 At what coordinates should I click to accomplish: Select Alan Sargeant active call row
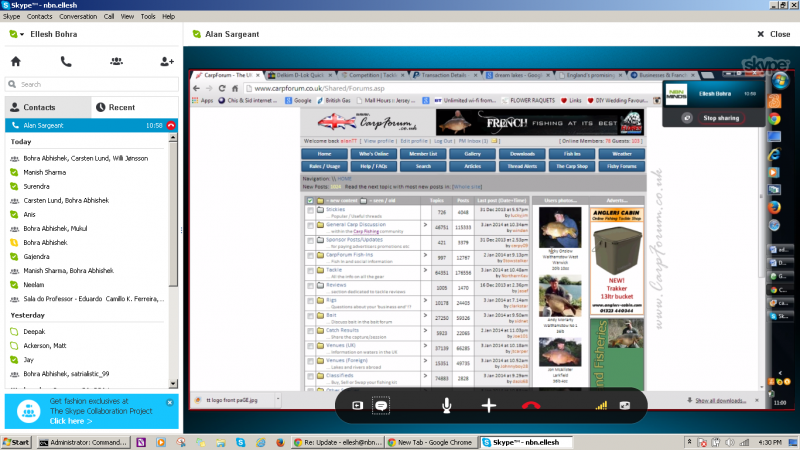point(92,126)
